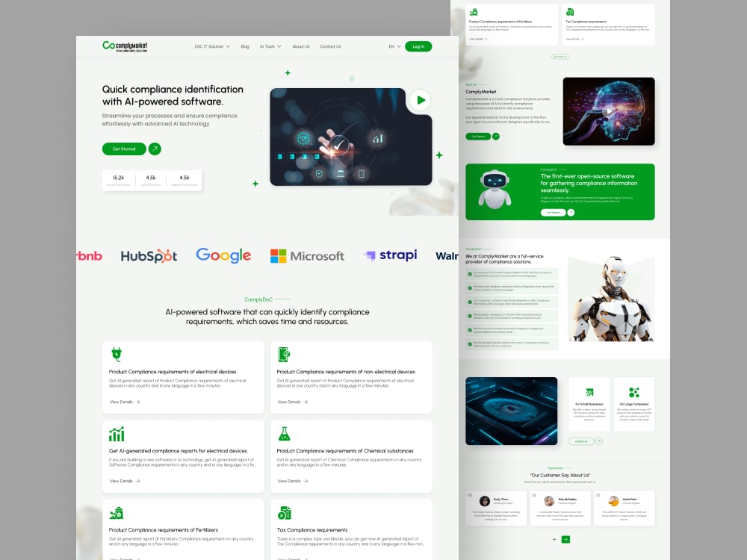This screenshot has width=747, height=560.
Task: Click the ComplyMarket logo in the header
Action: tap(125, 46)
